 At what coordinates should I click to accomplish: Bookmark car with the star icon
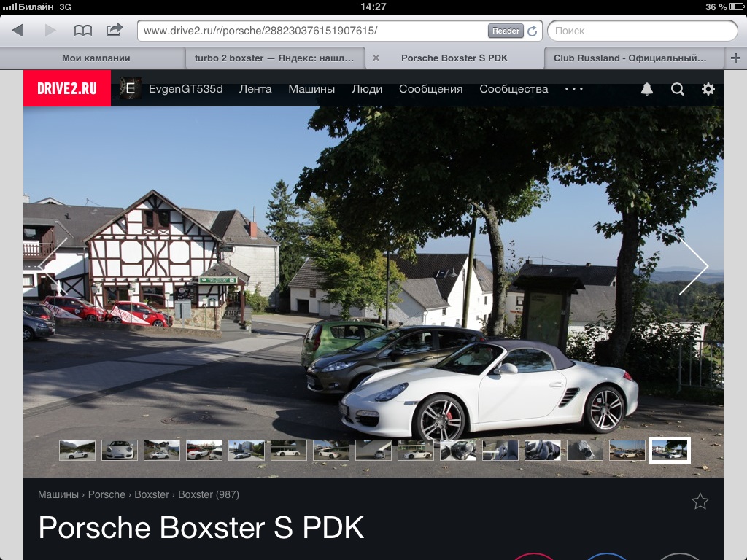click(700, 502)
